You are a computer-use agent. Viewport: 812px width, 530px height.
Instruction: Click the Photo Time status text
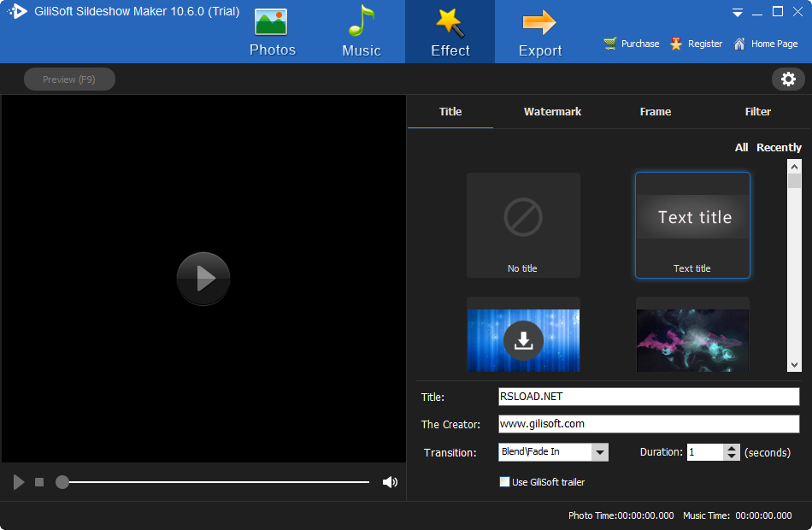(621, 515)
